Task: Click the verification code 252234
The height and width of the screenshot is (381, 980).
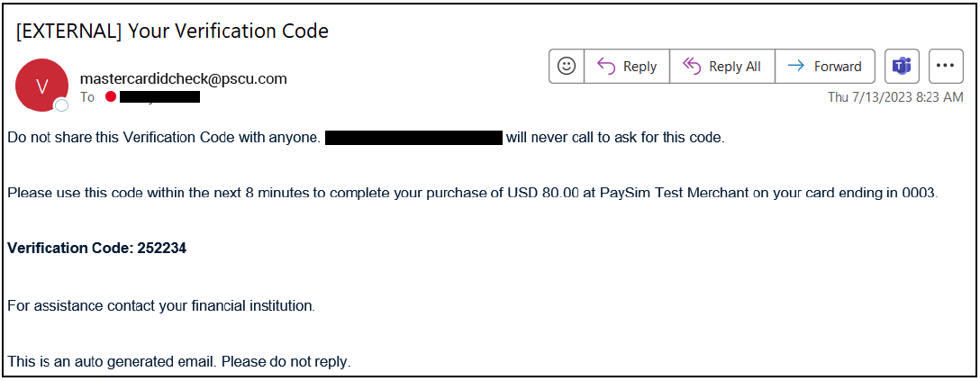Action: (x=161, y=249)
